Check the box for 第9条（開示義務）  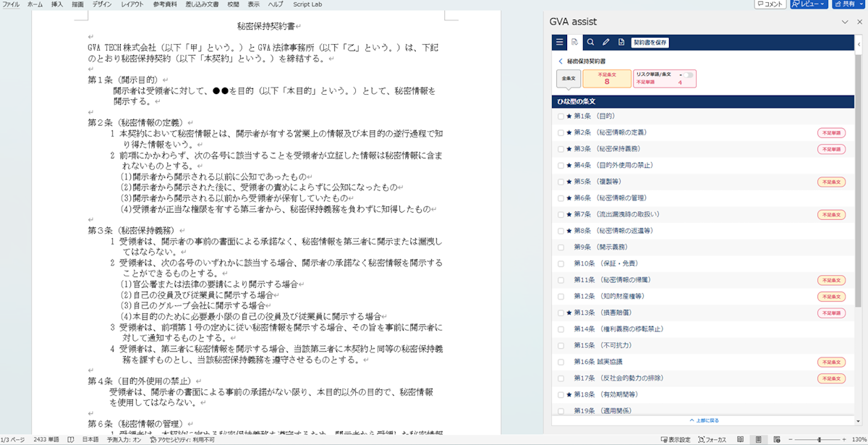(x=561, y=247)
